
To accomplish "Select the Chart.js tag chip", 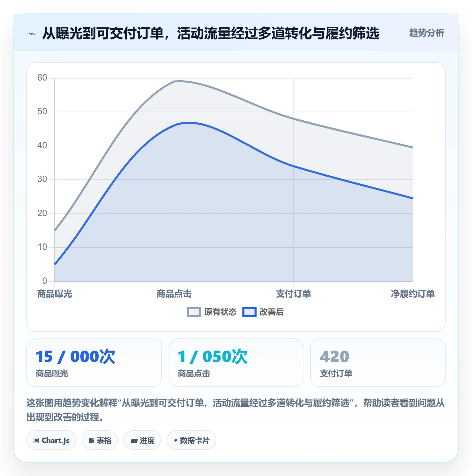I will click(x=51, y=440).
